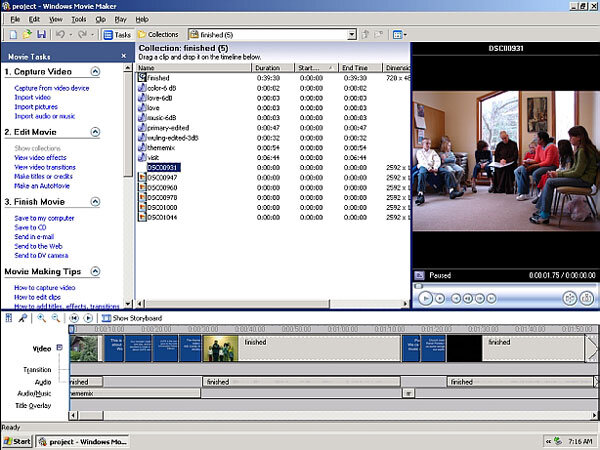
Task: Click the Play Timeline icon
Action: coord(88,318)
